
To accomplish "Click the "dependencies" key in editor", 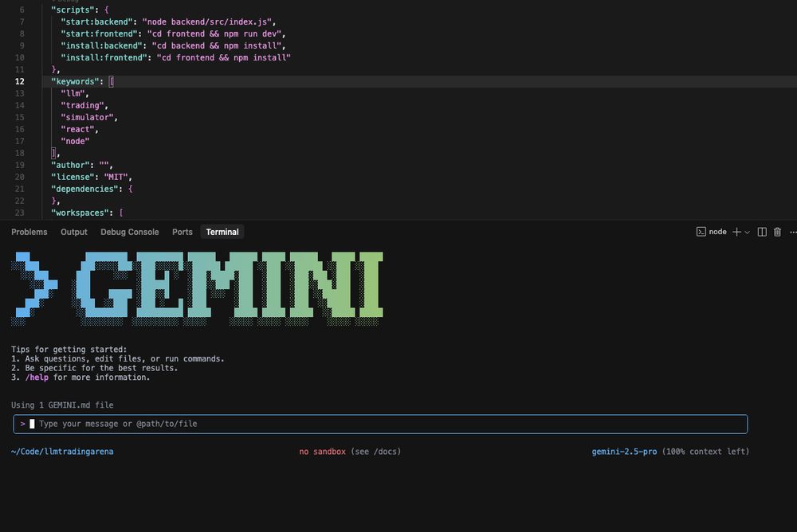I will (x=85, y=189).
